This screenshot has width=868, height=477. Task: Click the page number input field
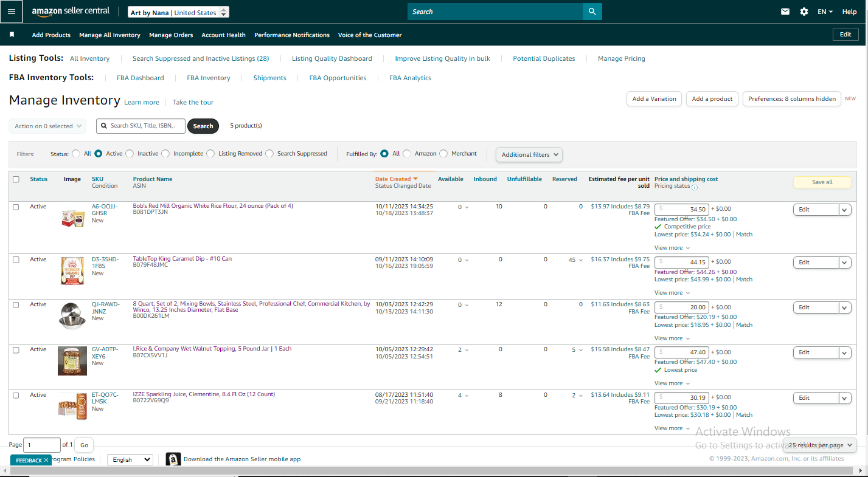click(42, 445)
